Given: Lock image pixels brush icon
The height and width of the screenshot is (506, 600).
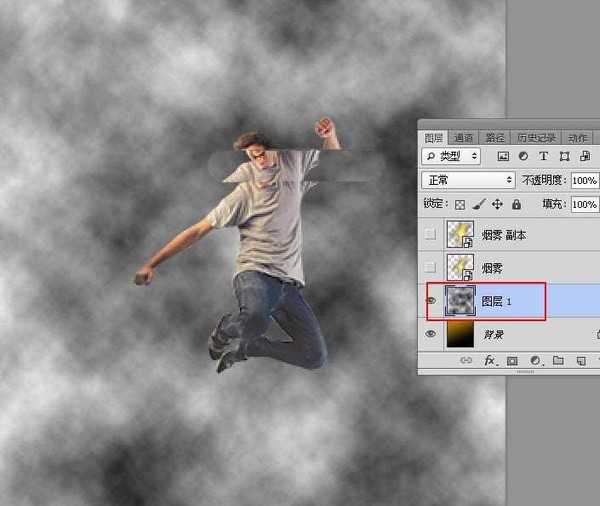Looking at the screenshot, I should pyautogui.click(x=479, y=204).
